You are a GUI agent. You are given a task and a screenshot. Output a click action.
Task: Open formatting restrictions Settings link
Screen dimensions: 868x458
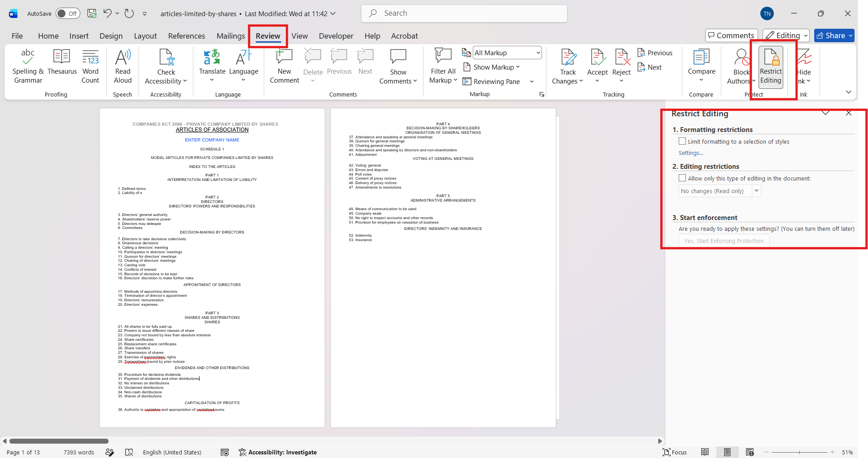(x=691, y=153)
